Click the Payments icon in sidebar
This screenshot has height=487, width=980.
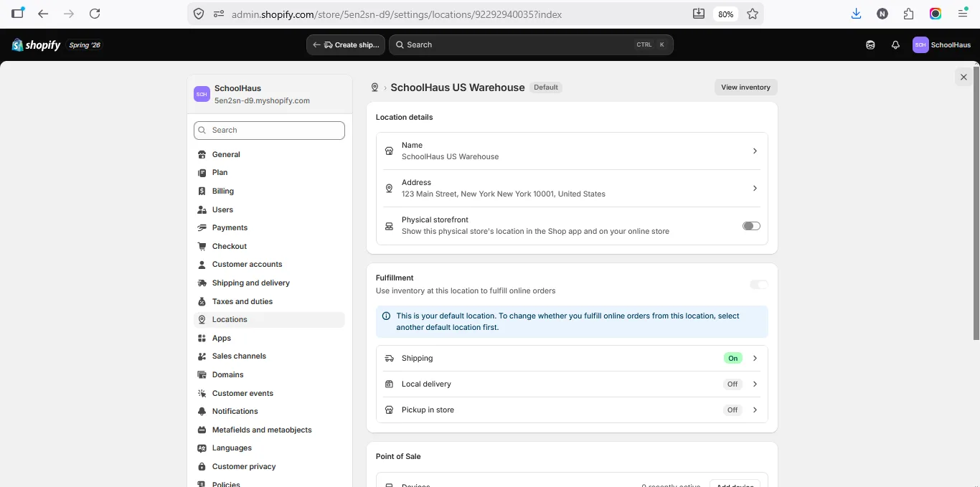tap(202, 228)
